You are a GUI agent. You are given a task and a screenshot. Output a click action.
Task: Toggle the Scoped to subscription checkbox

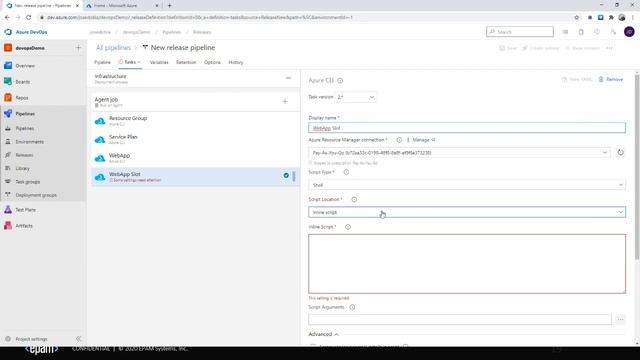tap(311, 163)
